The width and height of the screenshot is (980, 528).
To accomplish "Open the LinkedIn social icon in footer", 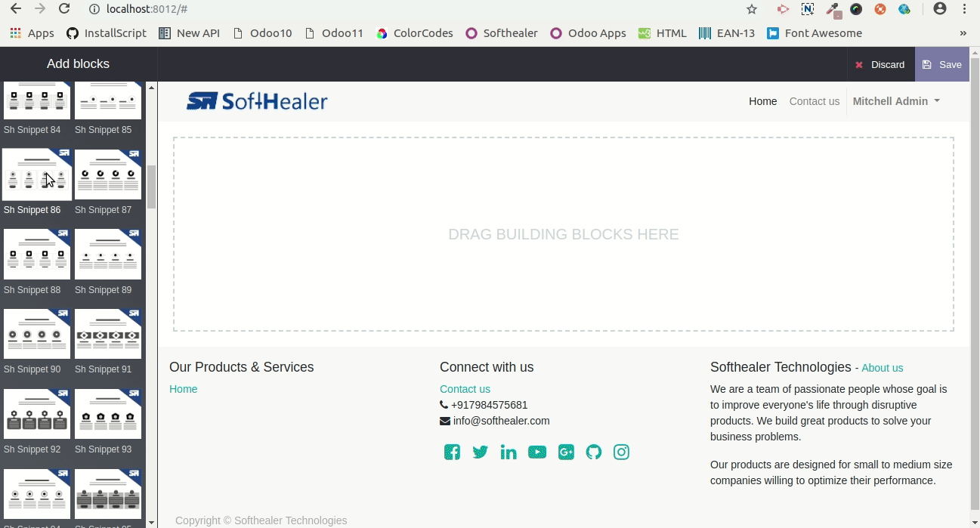I will 509,452.
